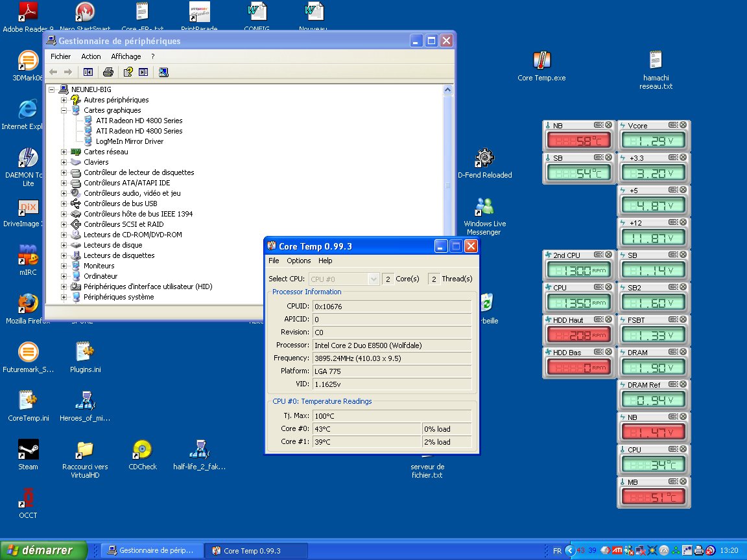The image size is (747, 560).
Task: Expand Lecteurs de CD-ROM/DVD-ROM category
Action: 64,235
